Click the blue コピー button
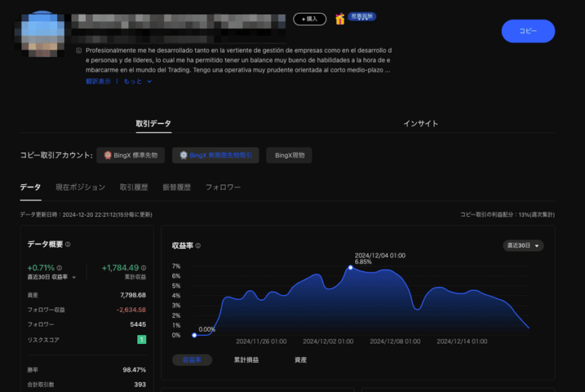The width and height of the screenshot is (585, 392). click(528, 31)
